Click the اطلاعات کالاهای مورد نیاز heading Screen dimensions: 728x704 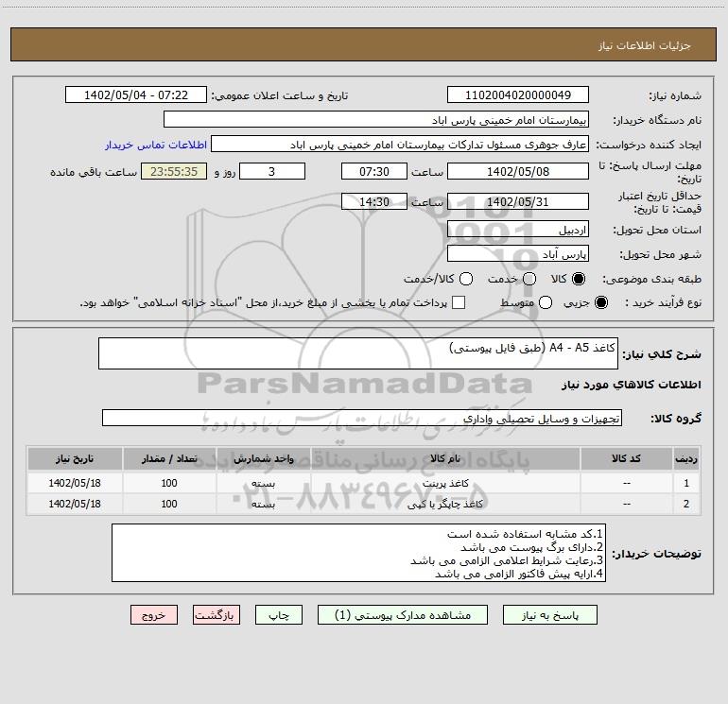click(x=631, y=385)
